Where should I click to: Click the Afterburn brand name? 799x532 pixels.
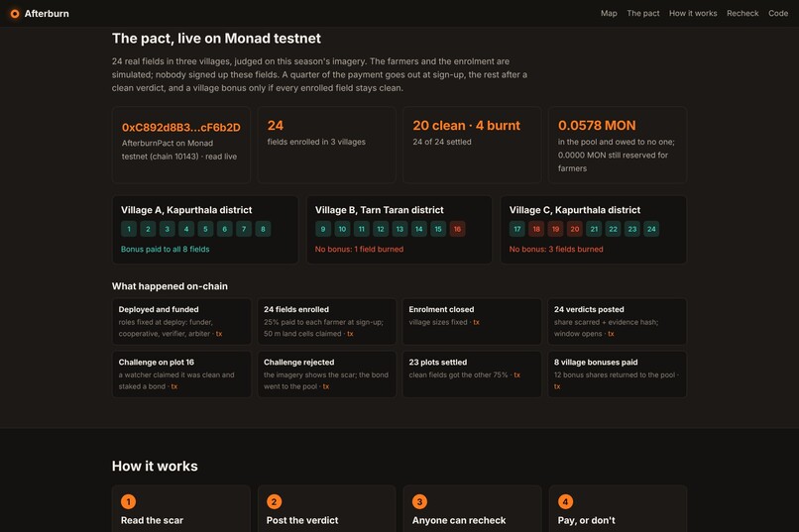click(47, 14)
